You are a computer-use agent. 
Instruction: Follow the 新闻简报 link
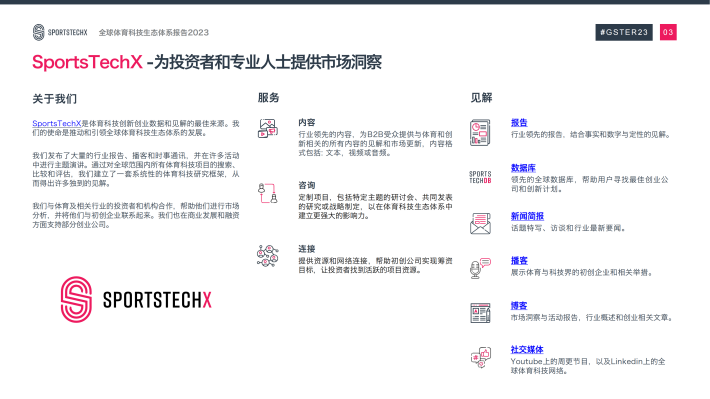(x=527, y=216)
